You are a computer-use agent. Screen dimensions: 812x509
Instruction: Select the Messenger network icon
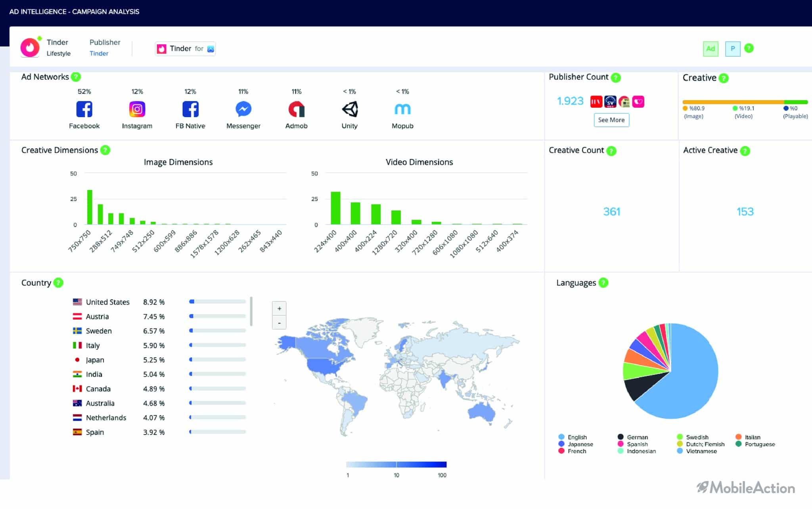click(243, 109)
